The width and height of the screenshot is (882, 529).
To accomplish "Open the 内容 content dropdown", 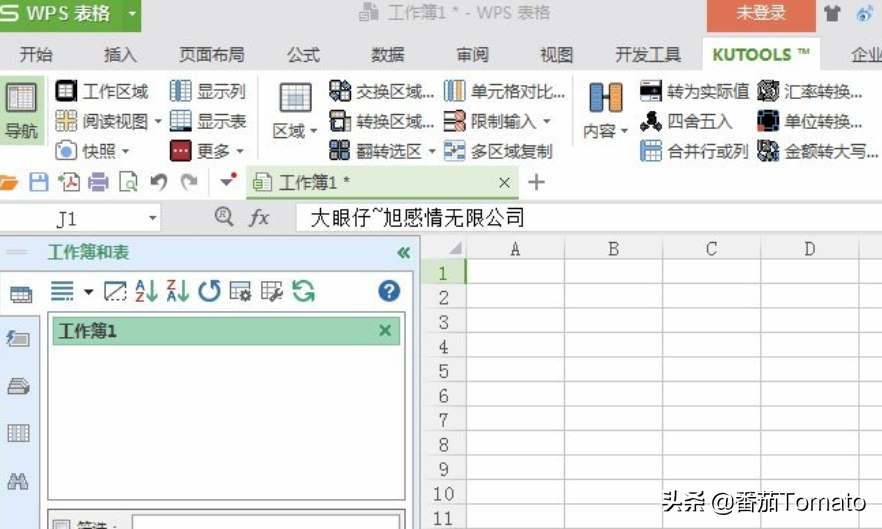I will pos(606,111).
